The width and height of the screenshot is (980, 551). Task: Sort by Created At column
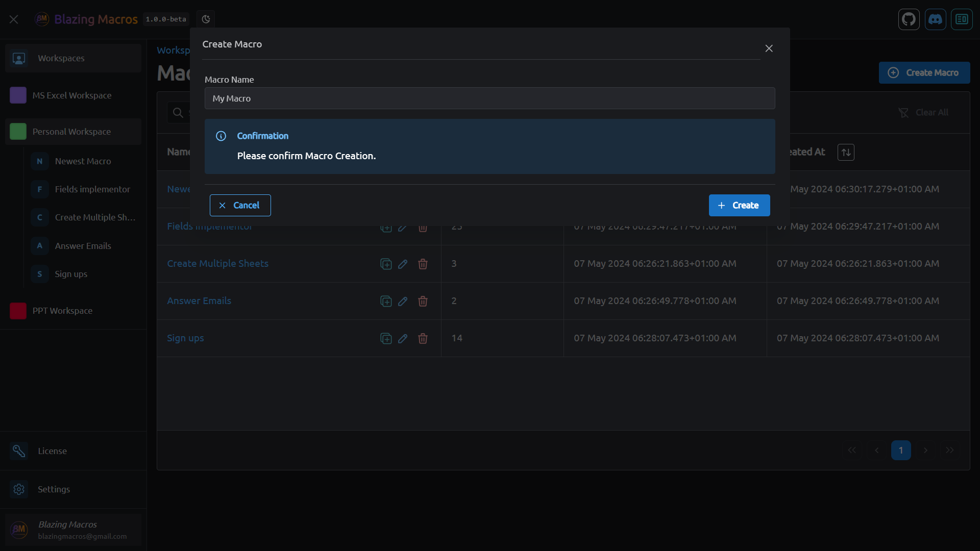(x=846, y=152)
